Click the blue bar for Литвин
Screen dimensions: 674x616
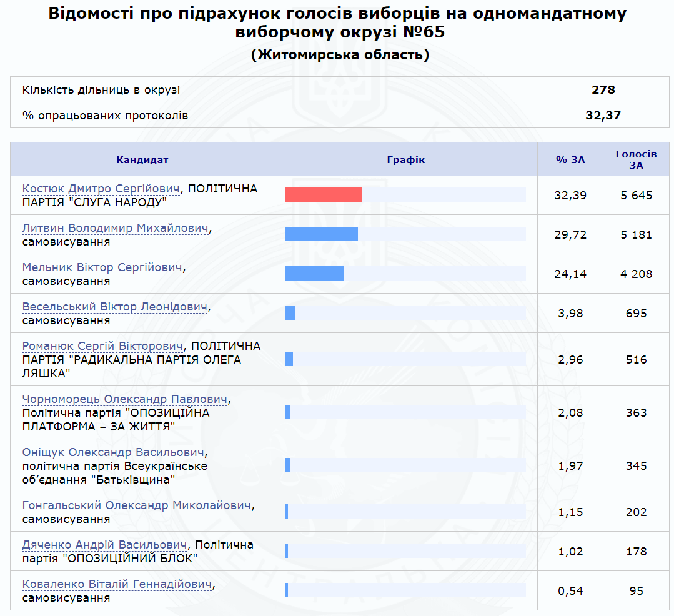click(x=321, y=234)
